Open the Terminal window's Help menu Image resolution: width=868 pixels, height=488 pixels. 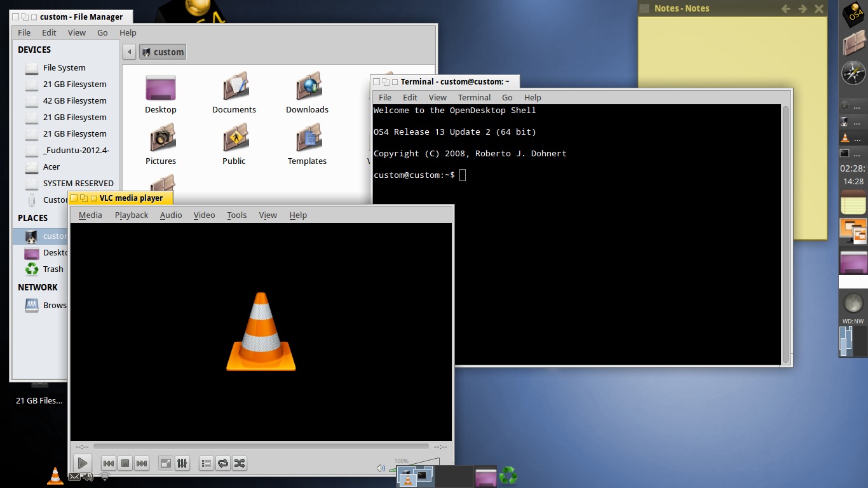pos(532,97)
